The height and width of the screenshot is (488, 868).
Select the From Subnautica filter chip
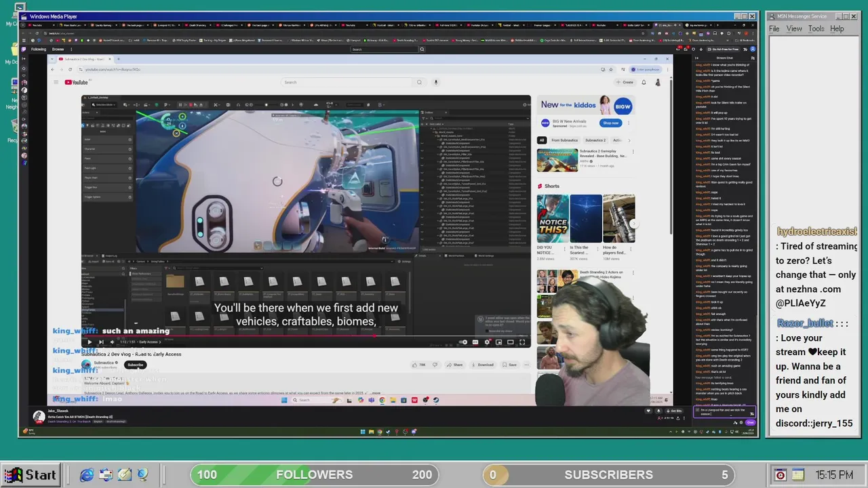(564, 140)
